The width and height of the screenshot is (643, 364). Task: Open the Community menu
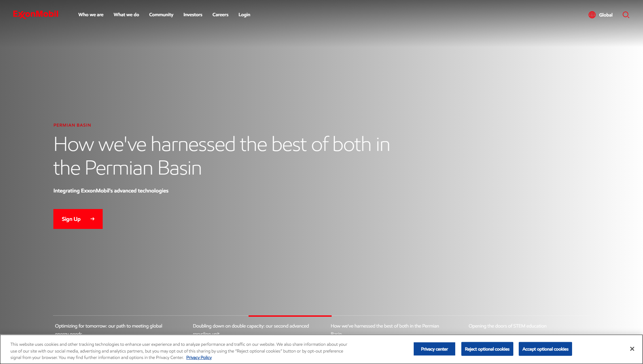[161, 15]
